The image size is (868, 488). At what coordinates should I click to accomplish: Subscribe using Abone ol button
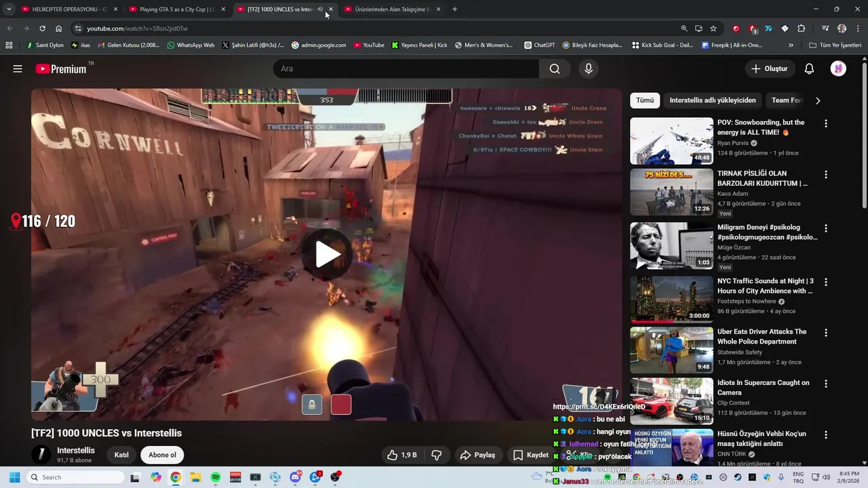(162, 455)
